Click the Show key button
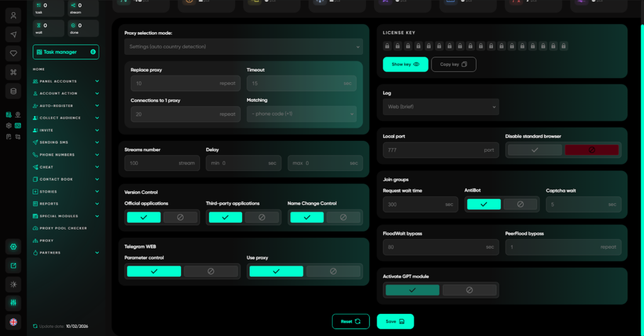644x336 pixels. [405, 64]
